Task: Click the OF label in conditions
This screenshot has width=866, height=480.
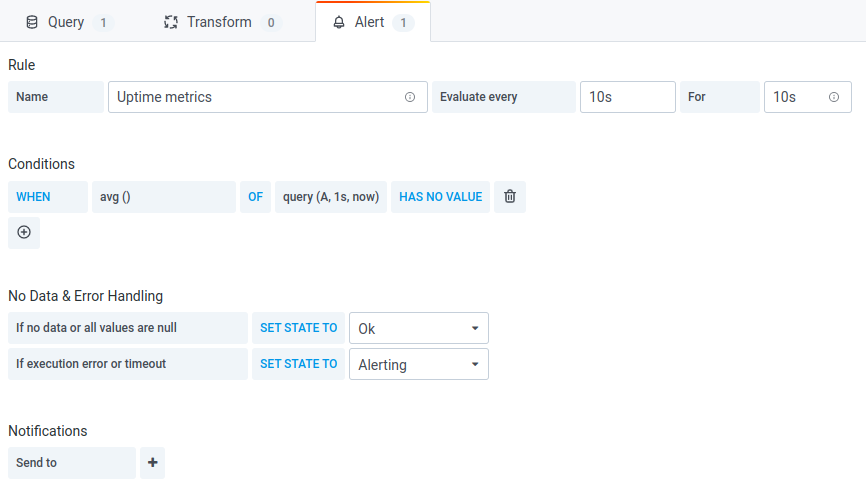Action: coord(255,197)
